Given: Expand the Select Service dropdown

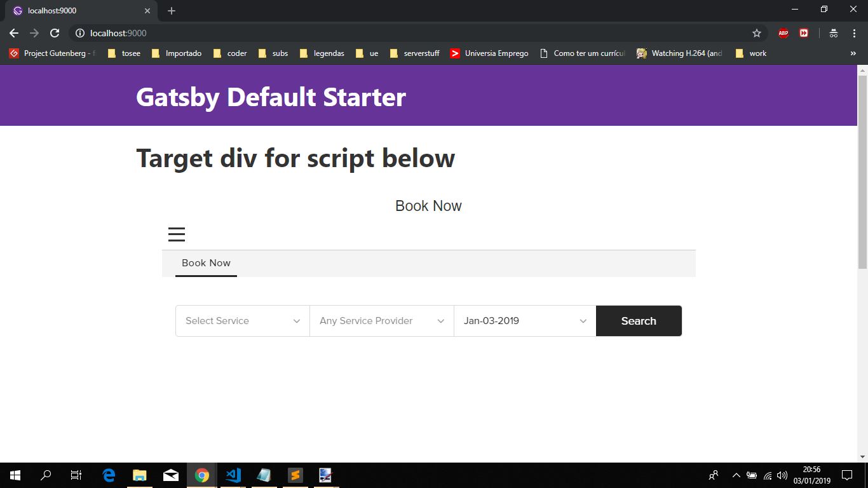Looking at the screenshot, I should click(243, 321).
